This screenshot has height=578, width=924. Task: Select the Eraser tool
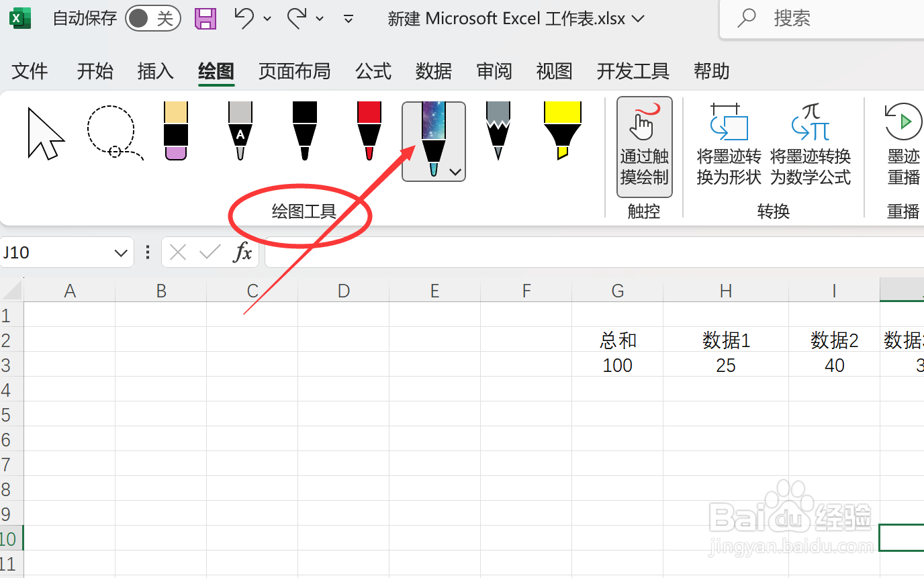click(x=175, y=132)
